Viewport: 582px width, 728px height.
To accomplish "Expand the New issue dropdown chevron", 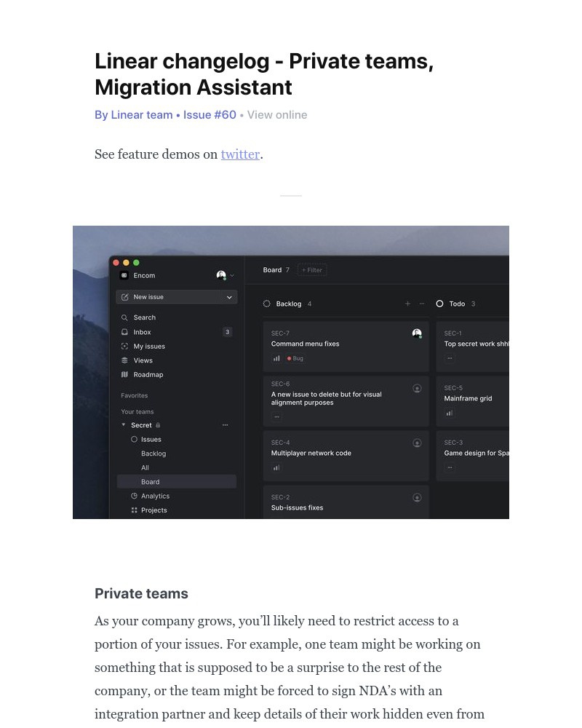I will tap(229, 297).
